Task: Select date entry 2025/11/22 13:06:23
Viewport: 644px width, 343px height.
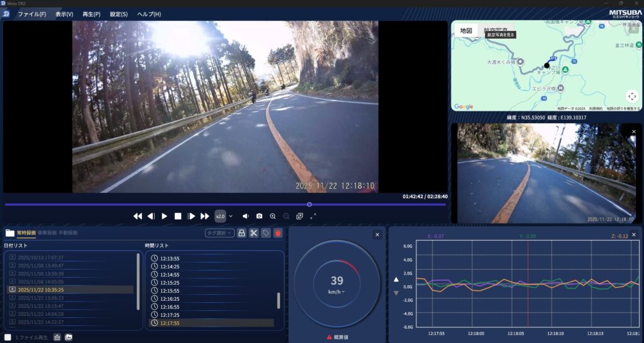Action: click(x=41, y=297)
